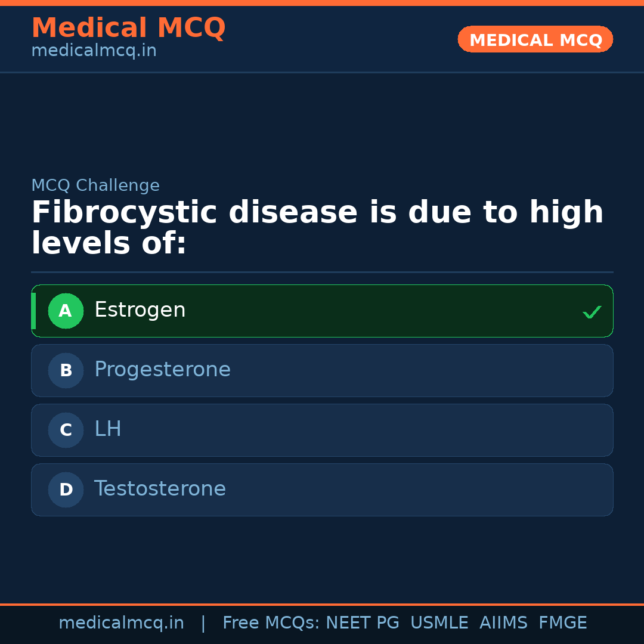This screenshot has height=644, width=644.
Task: Click the Free MCQs footer label
Action: pyautogui.click(x=271, y=623)
